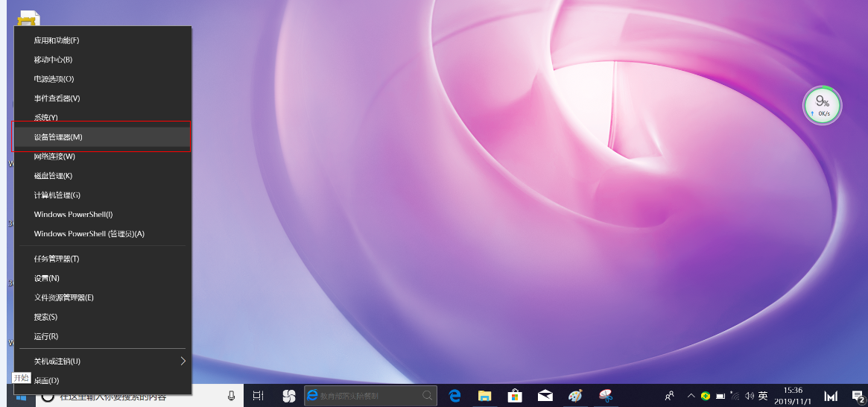Screen dimensions: 868x407
Task: Open the Mail app on taskbar
Action: pyautogui.click(x=545, y=396)
